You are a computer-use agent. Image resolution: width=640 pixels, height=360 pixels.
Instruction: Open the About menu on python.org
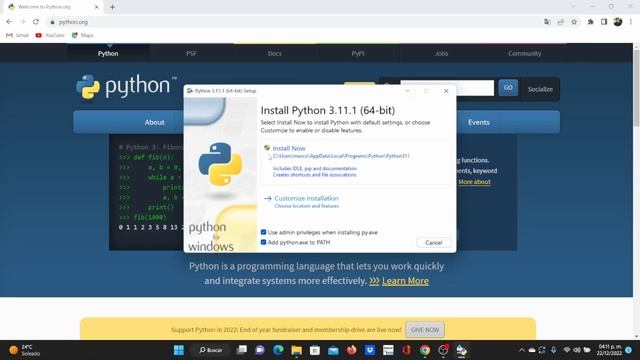(154, 122)
